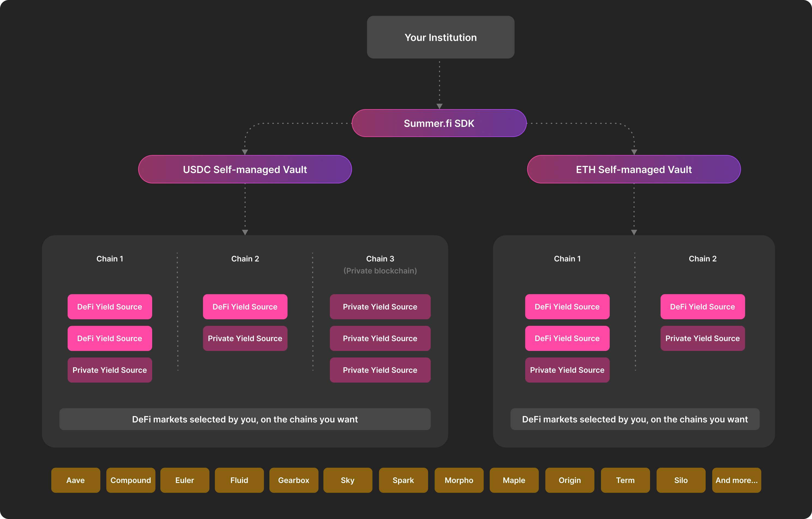Select the Compound protocol tag
The width and height of the screenshot is (812, 519).
coord(131,480)
